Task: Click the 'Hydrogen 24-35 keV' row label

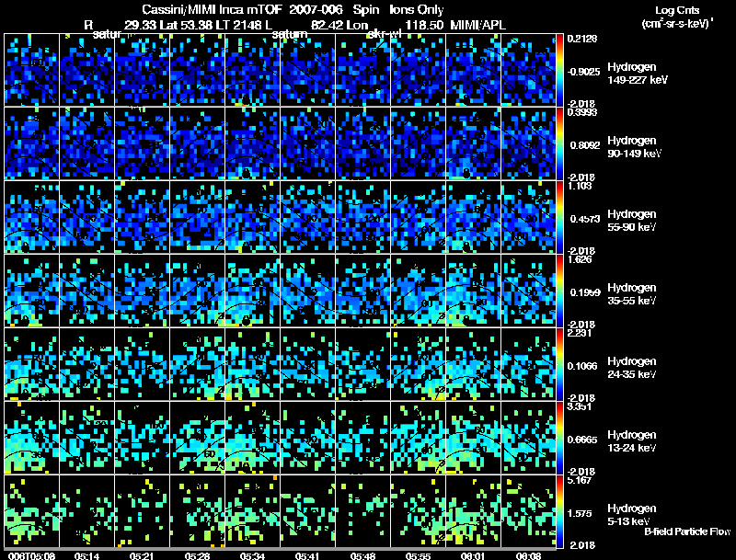Action: coord(632,368)
